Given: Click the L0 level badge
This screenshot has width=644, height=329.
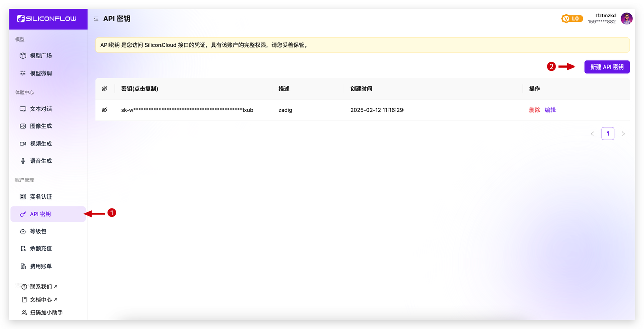Looking at the screenshot, I should [572, 19].
